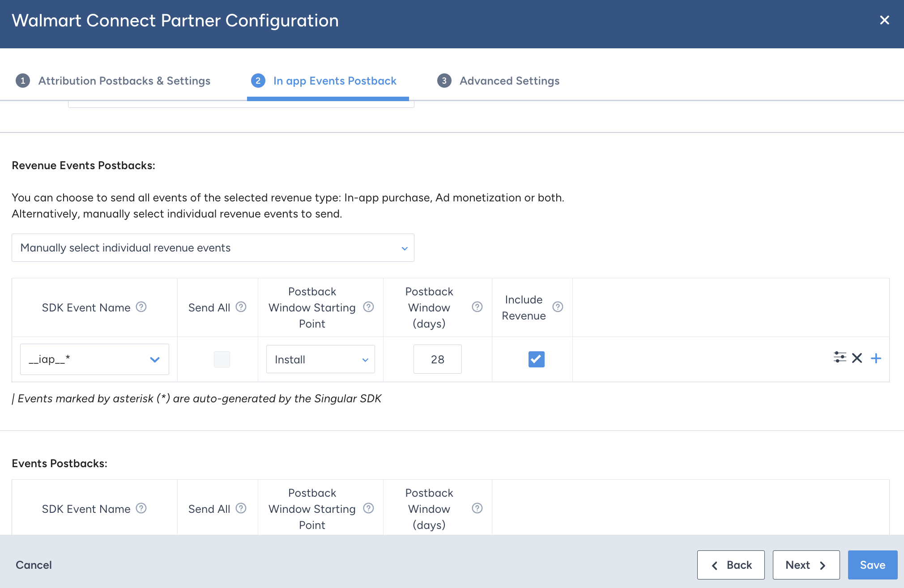Click the asterisk auto-generated events note
The image size is (904, 588).
point(197,399)
